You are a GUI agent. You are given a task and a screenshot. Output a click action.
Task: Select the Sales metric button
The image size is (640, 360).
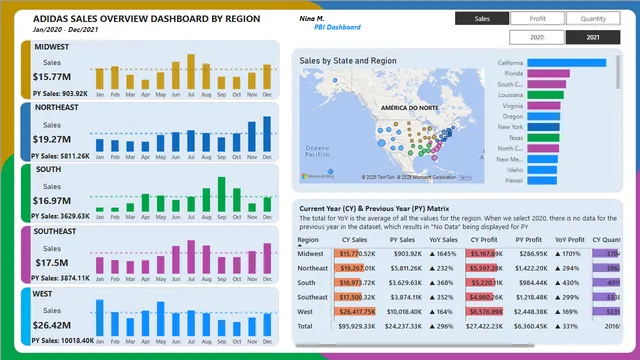(482, 18)
